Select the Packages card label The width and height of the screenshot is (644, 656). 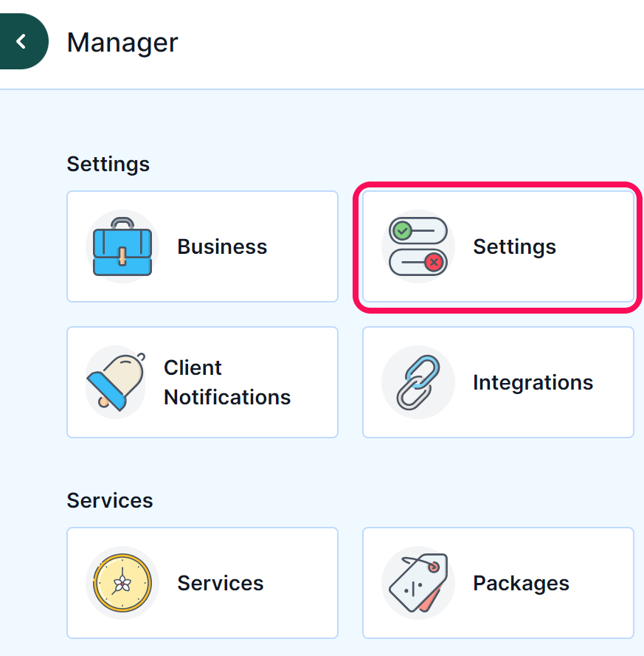(x=521, y=583)
